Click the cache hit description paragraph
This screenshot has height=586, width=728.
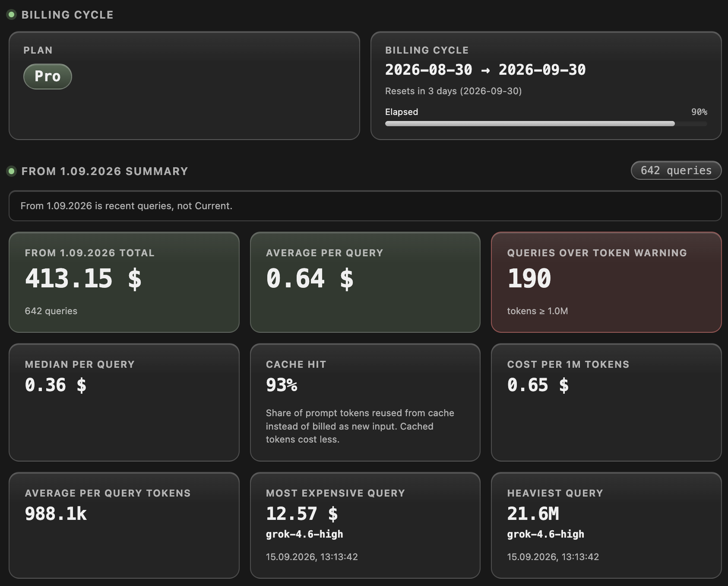[x=360, y=426]
